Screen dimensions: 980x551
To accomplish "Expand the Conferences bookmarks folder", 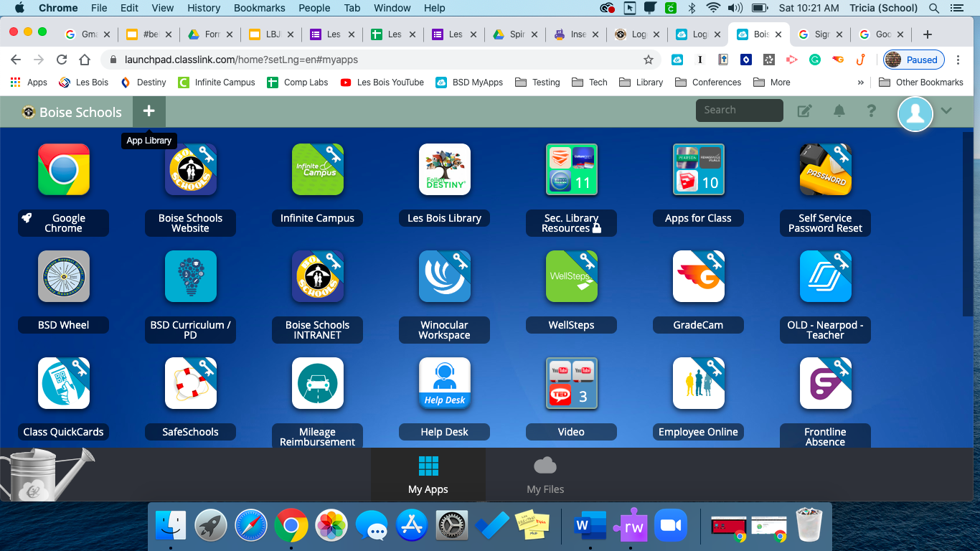I will pyautogui.click(x=708, y=83).
